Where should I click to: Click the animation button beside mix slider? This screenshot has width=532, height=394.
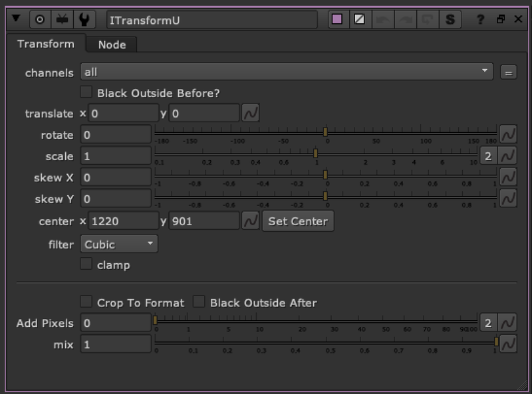coord(508,344)
